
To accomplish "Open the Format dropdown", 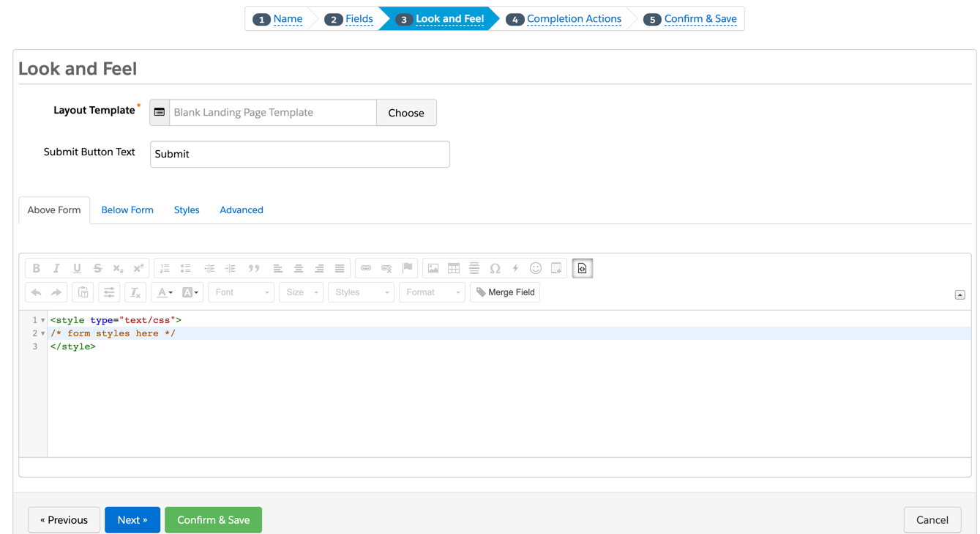I will (432, 292).
